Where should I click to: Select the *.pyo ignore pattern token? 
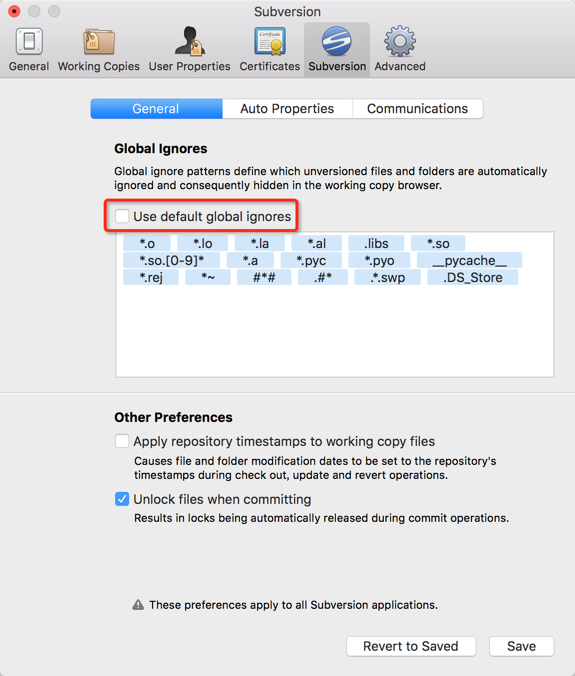click(379, 260)
